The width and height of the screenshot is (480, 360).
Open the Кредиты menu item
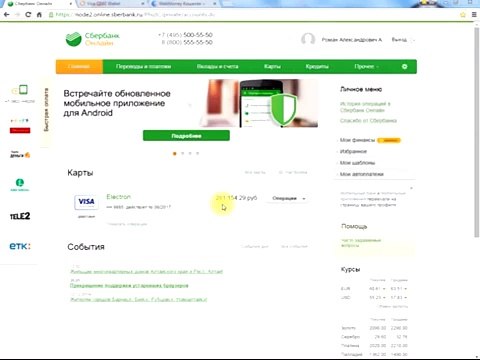pyautogui.click(x=317, y=66)
